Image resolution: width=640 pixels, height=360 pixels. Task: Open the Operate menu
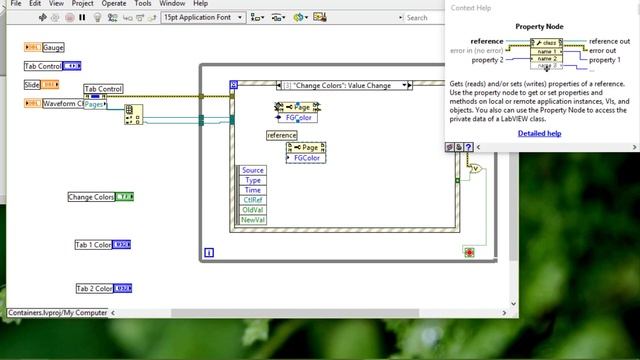pos(114,4)
